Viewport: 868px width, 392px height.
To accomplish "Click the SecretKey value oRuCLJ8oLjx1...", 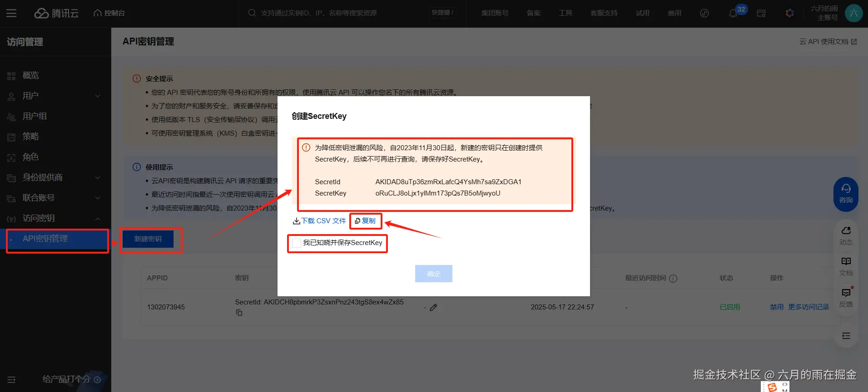I will (438, 193).
